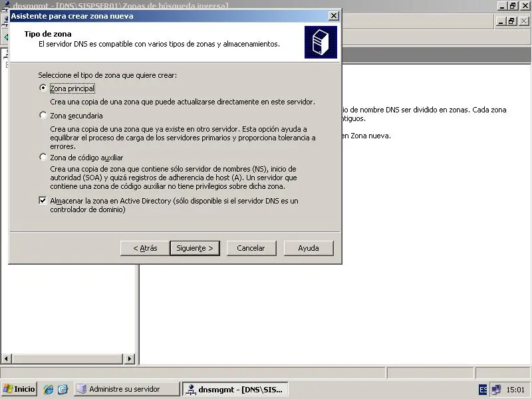This screenshot has height=399, width=532.
Task: Switch to Administre su servidor taskbar window
Action: coord(126,389)
